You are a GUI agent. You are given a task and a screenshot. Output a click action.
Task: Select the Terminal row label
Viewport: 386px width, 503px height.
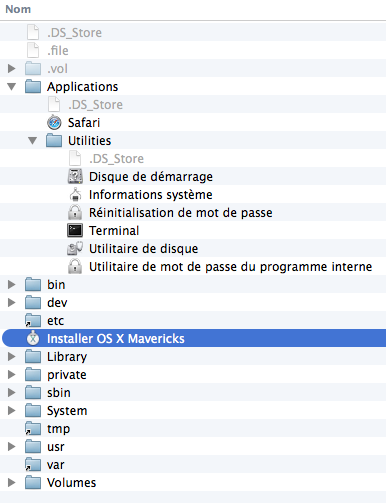tap(114, 231)
